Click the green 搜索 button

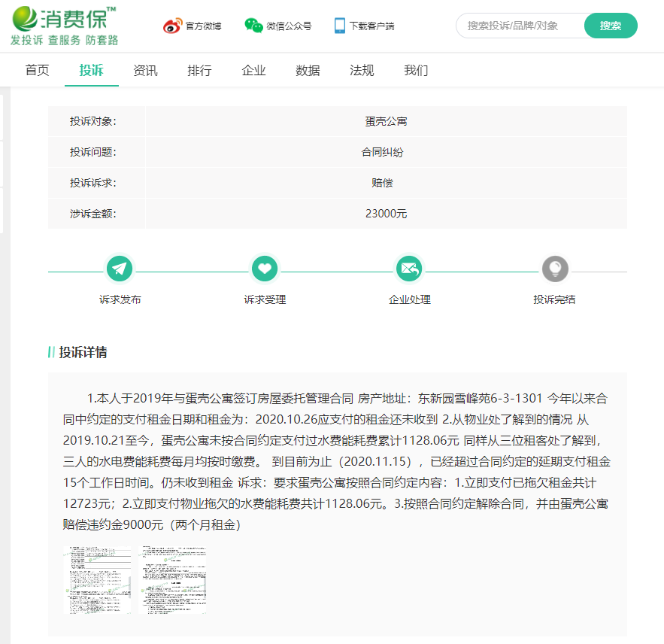point(611,26)
